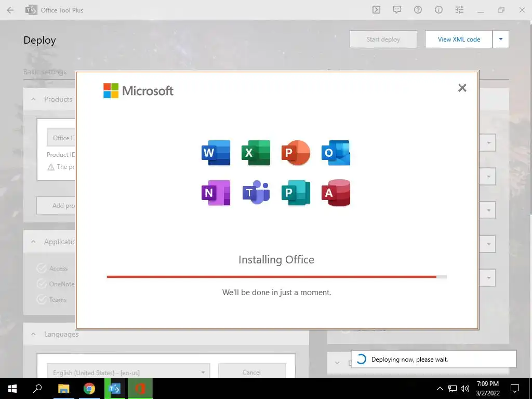532x399 pixels.
Task: Close the Installing Office dialog
Action: pyautogui.click(x=462, y=88)
